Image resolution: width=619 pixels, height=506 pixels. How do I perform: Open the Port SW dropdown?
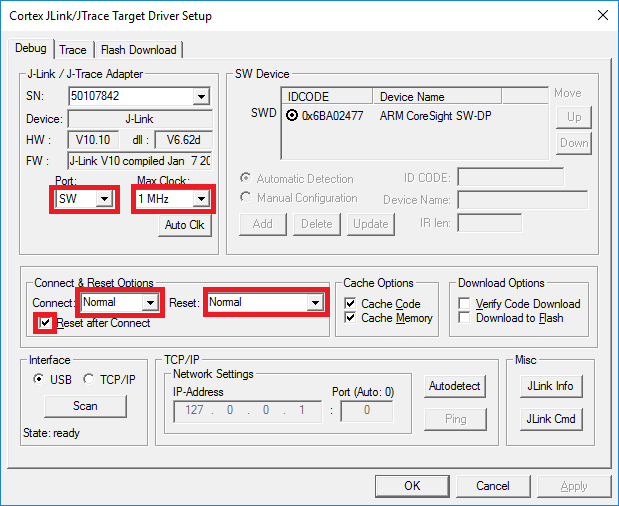coord(104,199)
